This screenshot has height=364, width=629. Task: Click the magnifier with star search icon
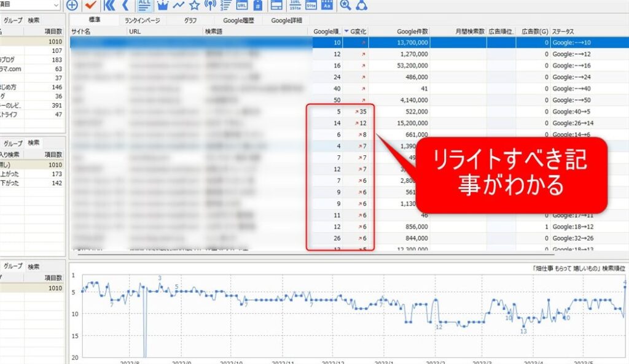(x=345, y=5)
